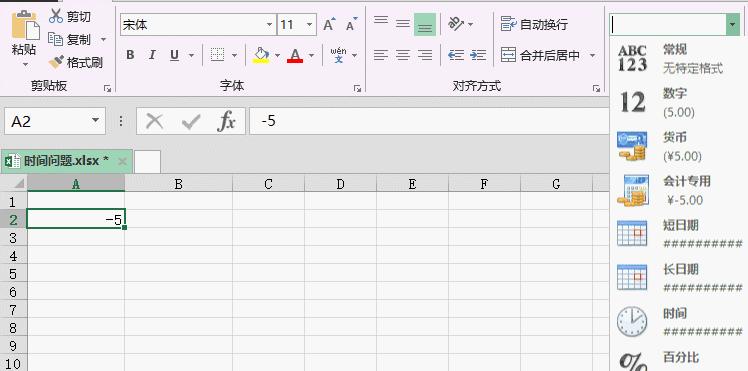The width and height of the screenshot is (748, 371).
Task: Open the 复制 dropdown arrow
Action: point(103,40)
